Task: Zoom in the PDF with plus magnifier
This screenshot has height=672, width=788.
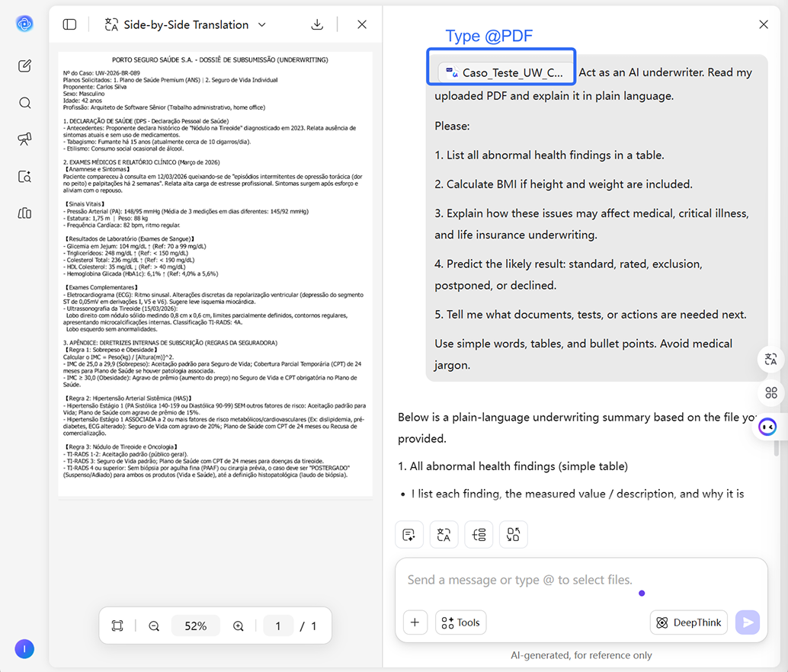Action: (x=239, y=626)
